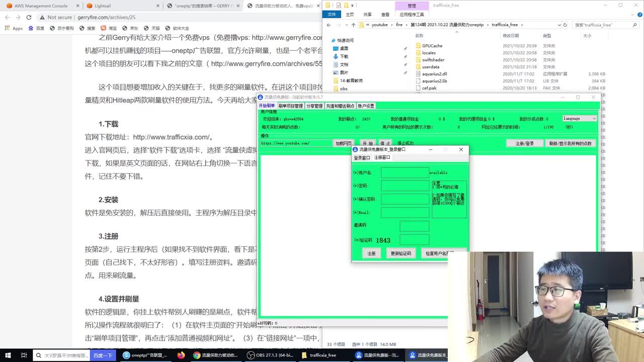Image resolution: width=644 pixels, height=362 pixels.
Task: Click the 用户名 input field
Action: pyautogui.click(x=405, y=172)
